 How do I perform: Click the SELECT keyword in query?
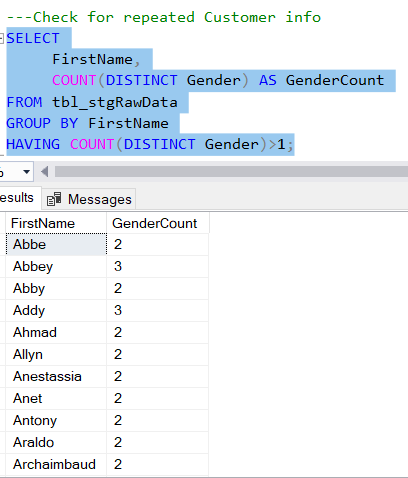click(33, 38)
